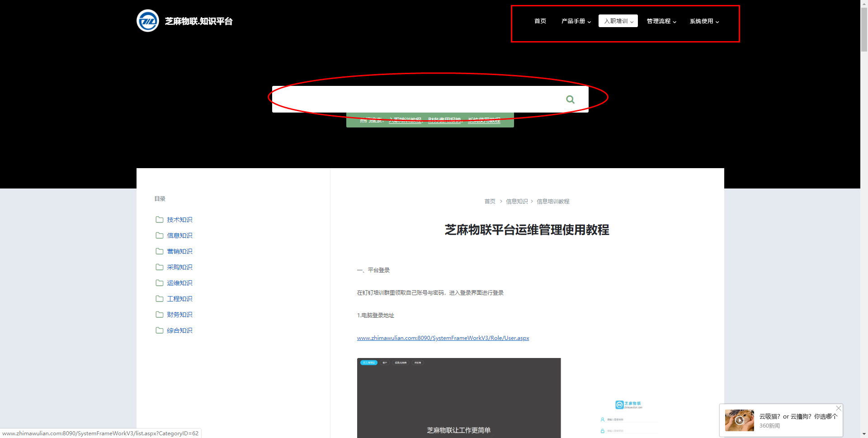Open the zhimawulian.com User.aspx login link

[x=443, y=338]
